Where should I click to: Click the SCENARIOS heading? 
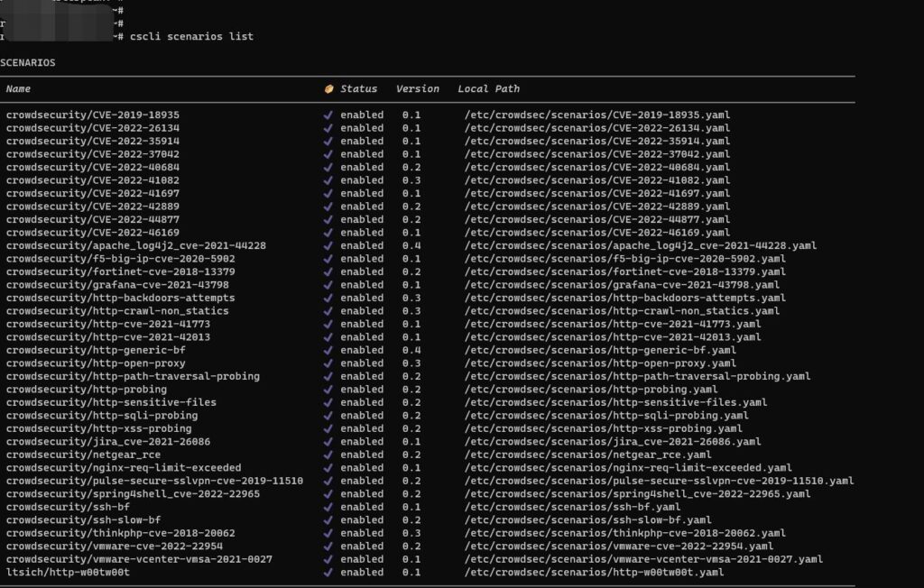click(x=28, y=62)
